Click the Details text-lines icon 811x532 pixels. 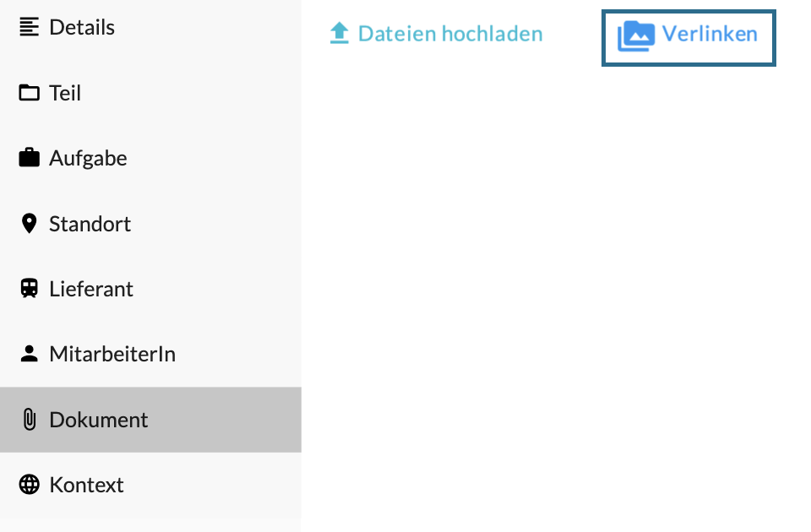pos(30,27)
